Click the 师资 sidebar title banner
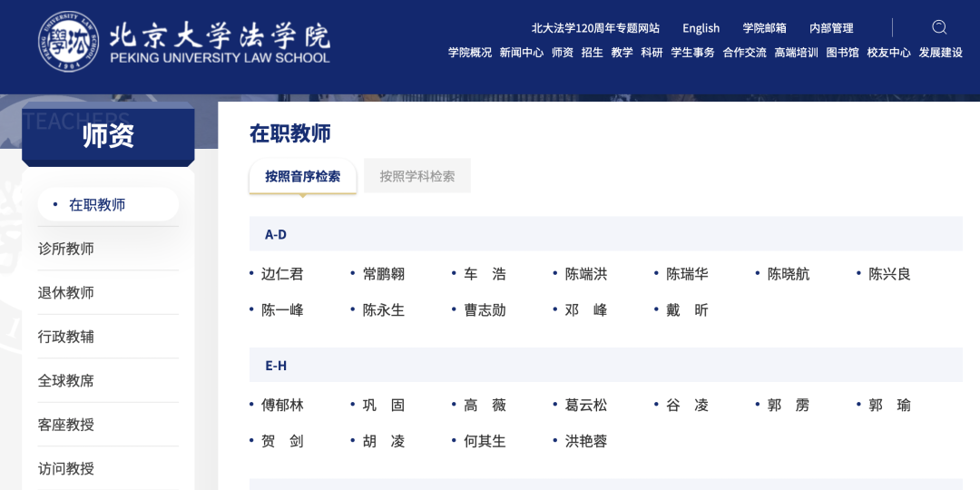The image size is (980, 490). click(108, 135)
